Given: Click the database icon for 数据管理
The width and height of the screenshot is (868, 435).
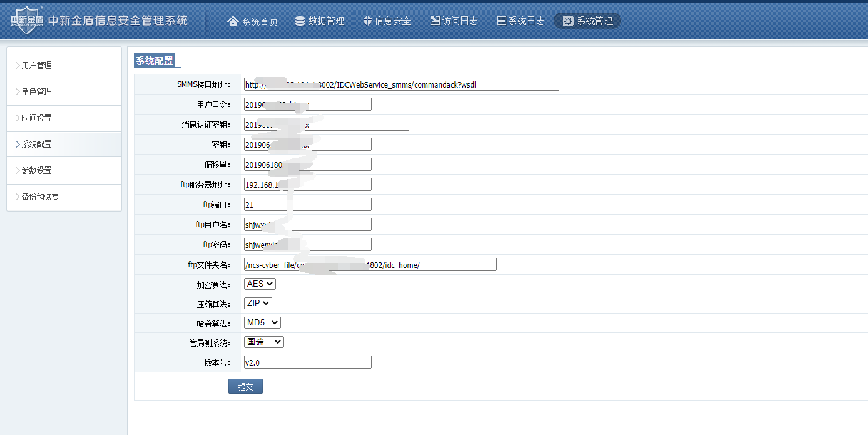Looking at the screenshot, I should (x=300, y=21).
